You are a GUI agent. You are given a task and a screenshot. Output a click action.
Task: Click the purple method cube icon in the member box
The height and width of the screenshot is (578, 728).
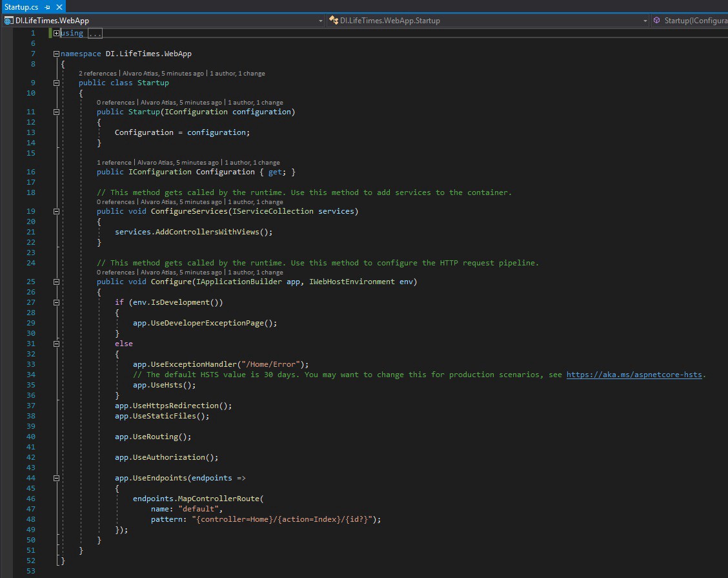click(657, 21)
